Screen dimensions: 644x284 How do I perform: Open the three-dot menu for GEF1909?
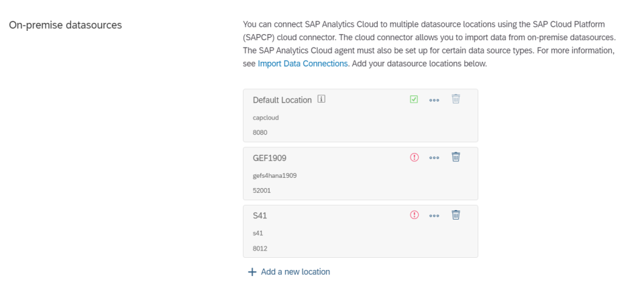pos(434,158)
